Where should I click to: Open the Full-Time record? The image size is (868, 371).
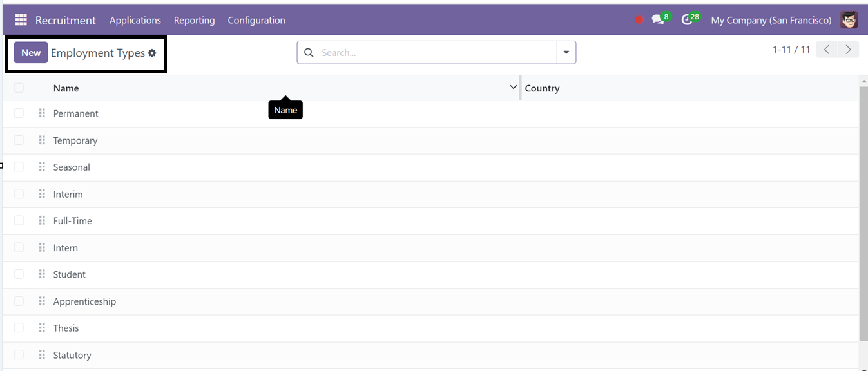point(73,220)
